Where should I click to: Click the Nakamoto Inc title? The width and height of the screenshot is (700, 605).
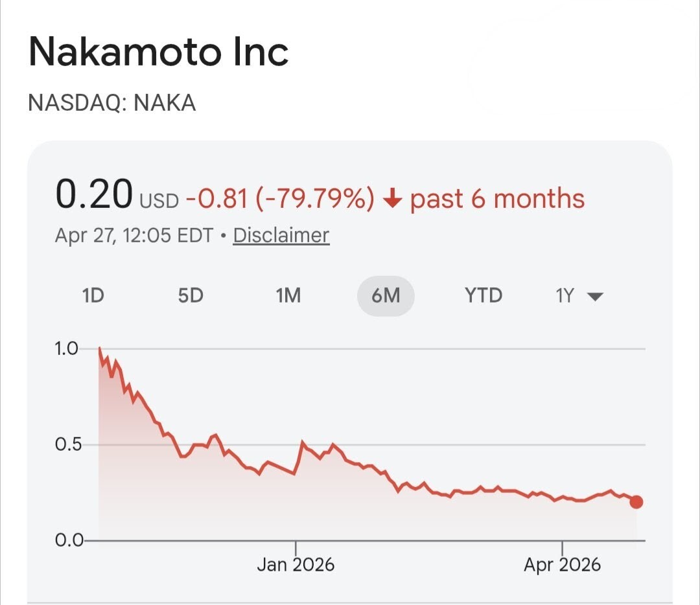159,52
